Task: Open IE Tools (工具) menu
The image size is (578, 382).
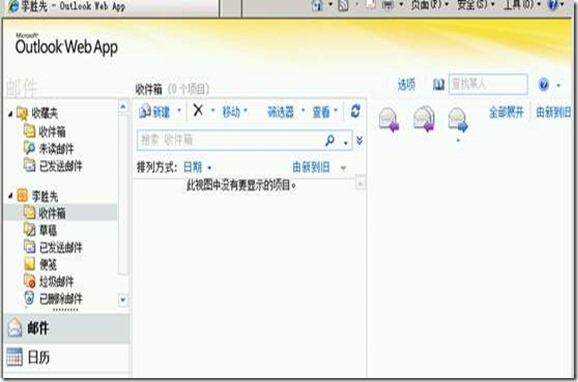Action: click(522, 4)
